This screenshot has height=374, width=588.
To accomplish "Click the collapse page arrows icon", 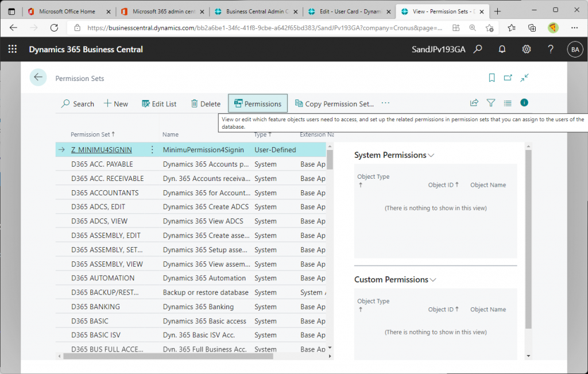I will point(524,78).
